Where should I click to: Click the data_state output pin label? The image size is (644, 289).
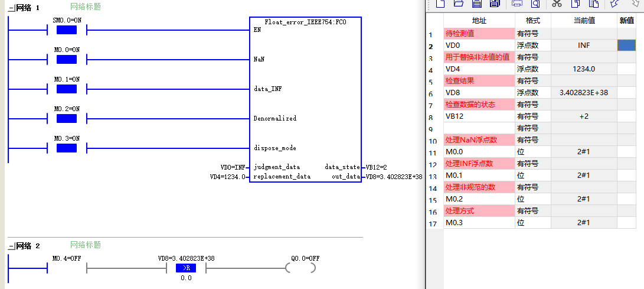[x=341, y=167]
